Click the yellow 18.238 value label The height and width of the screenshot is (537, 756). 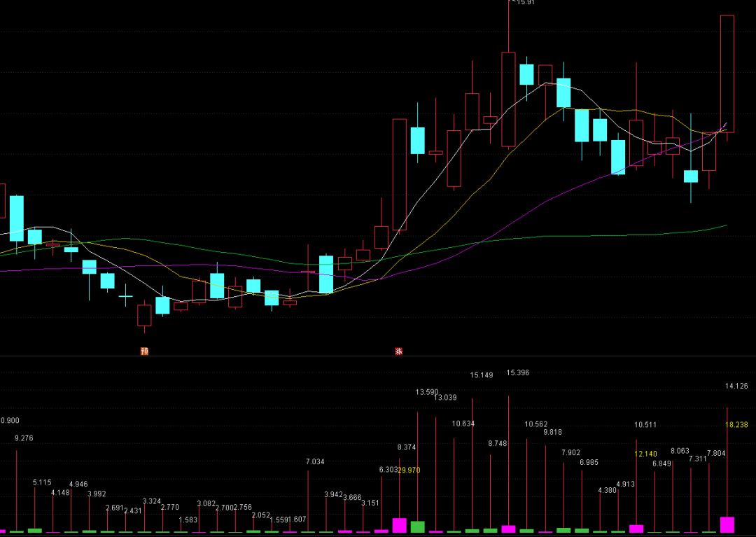pos(737,425)
